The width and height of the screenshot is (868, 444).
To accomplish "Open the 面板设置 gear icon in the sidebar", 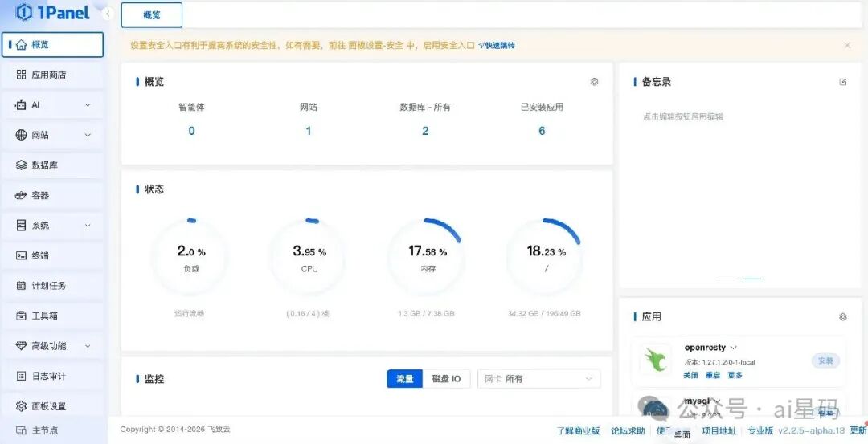I will click(21, 405).
